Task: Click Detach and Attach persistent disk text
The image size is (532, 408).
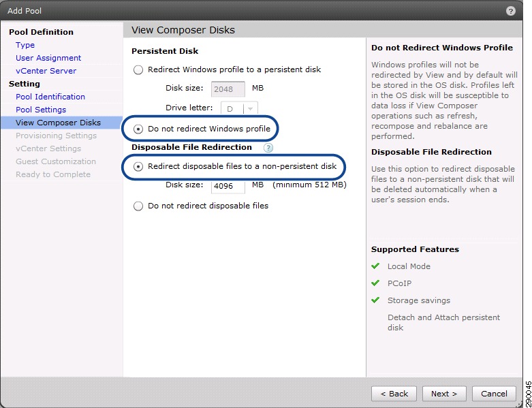Action: pyautogui.click(x=443, y=323)
